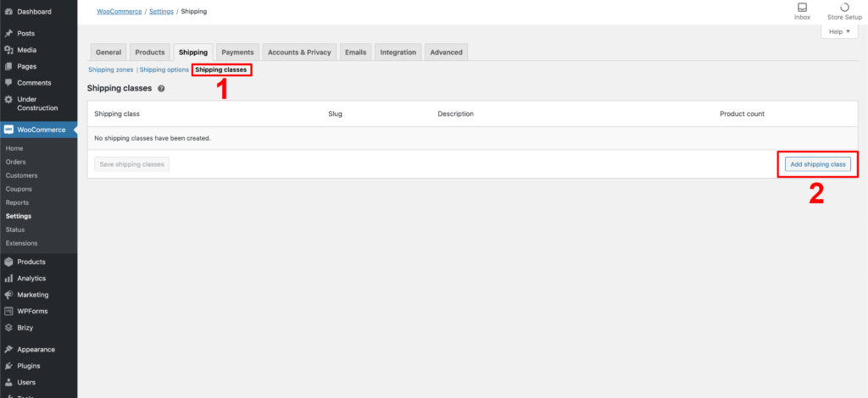Click the Marketing megaphone icon
868x398 pixels.
pos(8,295)
